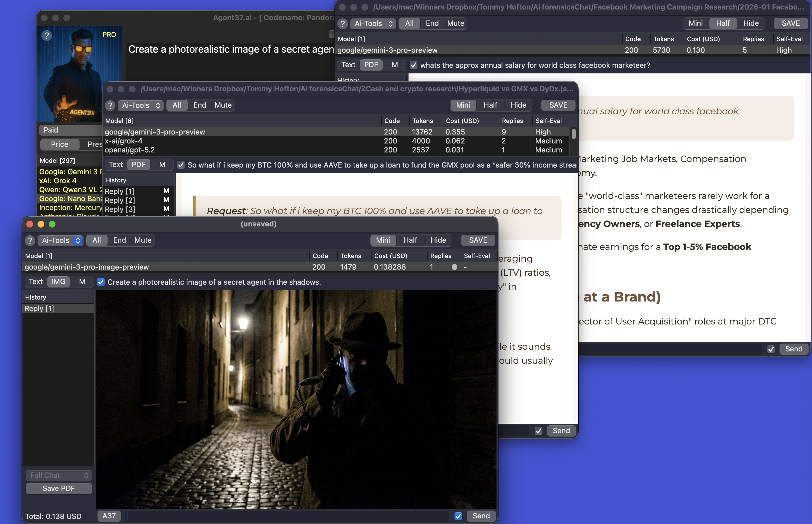Image resolution: width=812 pixels, height=524 pixels.
Task: Click the gray status dot in Self-Eval column
Action: click(x=454, y=267)
